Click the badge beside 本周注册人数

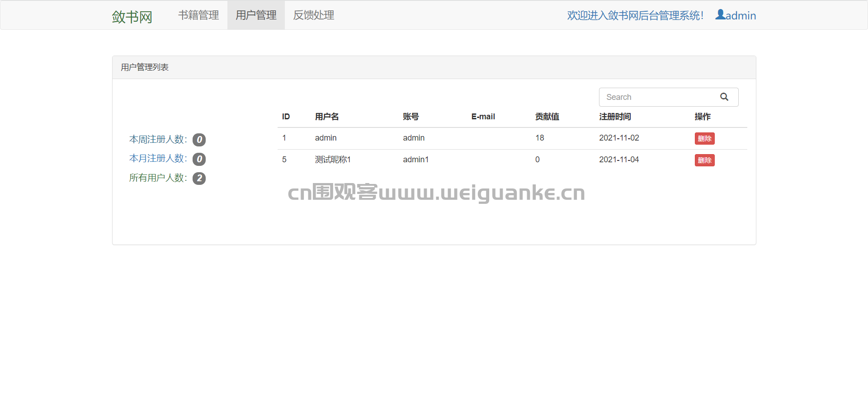(199, 140)
